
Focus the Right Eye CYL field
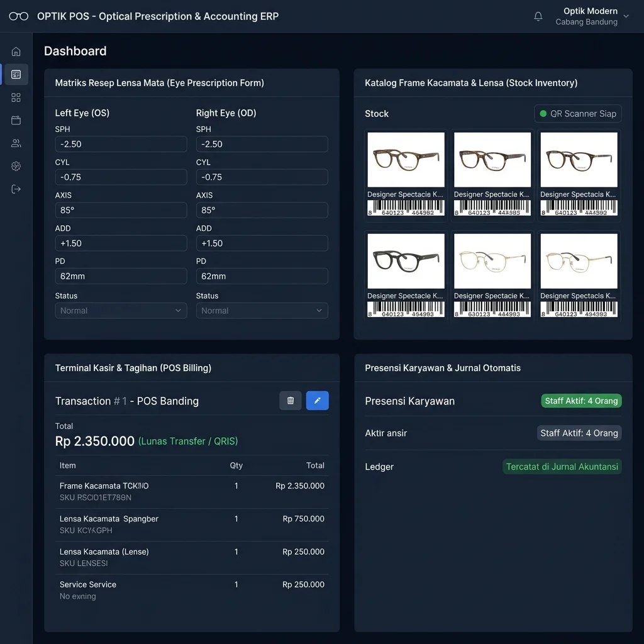tap(262, 177)
